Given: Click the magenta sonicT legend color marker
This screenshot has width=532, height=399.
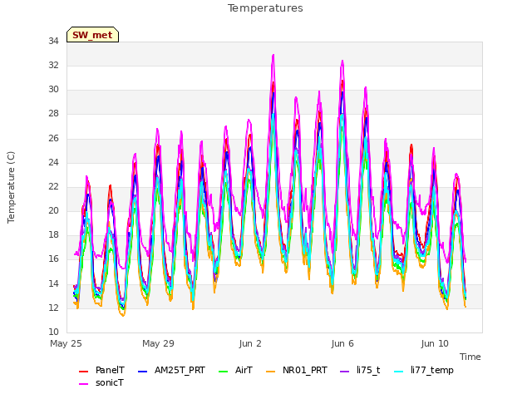Looking at the screenshot, I should [x=83, y=384].
